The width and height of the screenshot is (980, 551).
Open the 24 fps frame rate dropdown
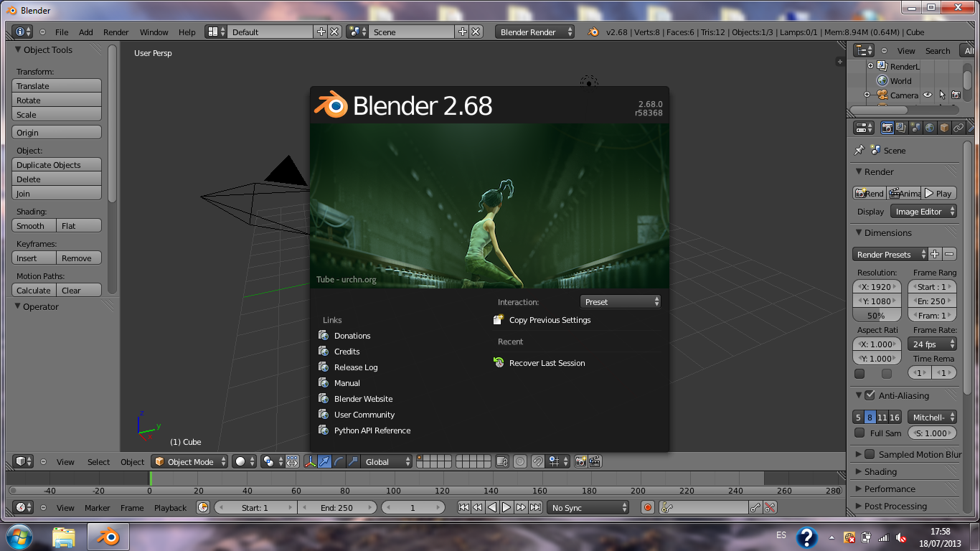click(933, 344)
